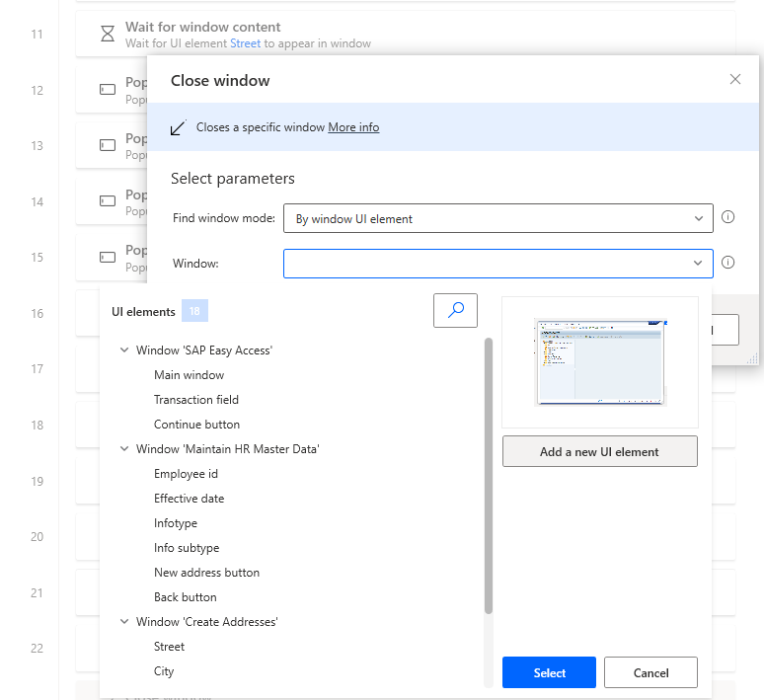
Task: Select Street tree item
Action: tap(169, 647)
